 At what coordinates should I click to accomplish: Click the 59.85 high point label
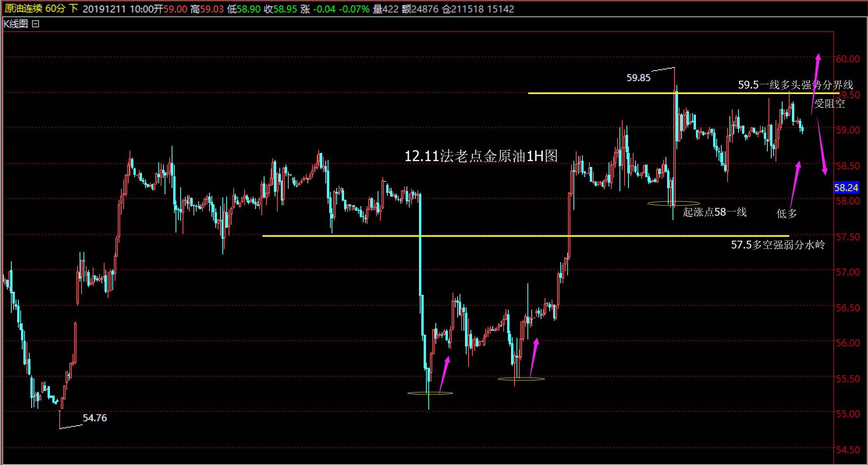639,78
